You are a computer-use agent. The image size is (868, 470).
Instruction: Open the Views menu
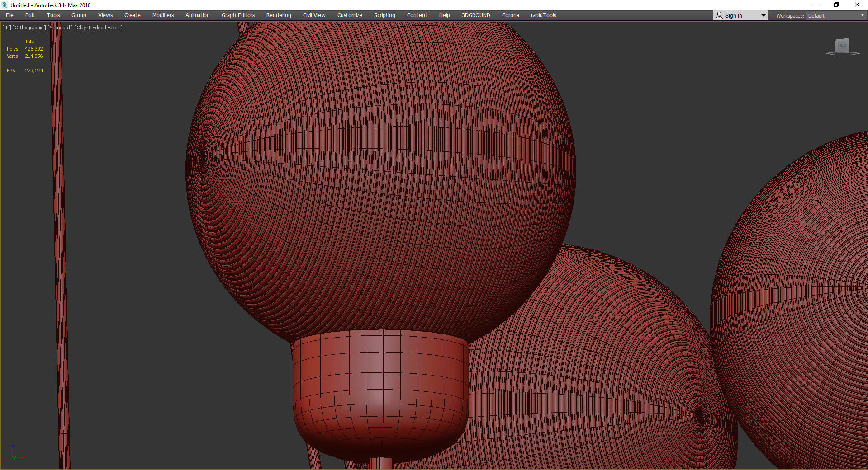(x=105, y=15)
